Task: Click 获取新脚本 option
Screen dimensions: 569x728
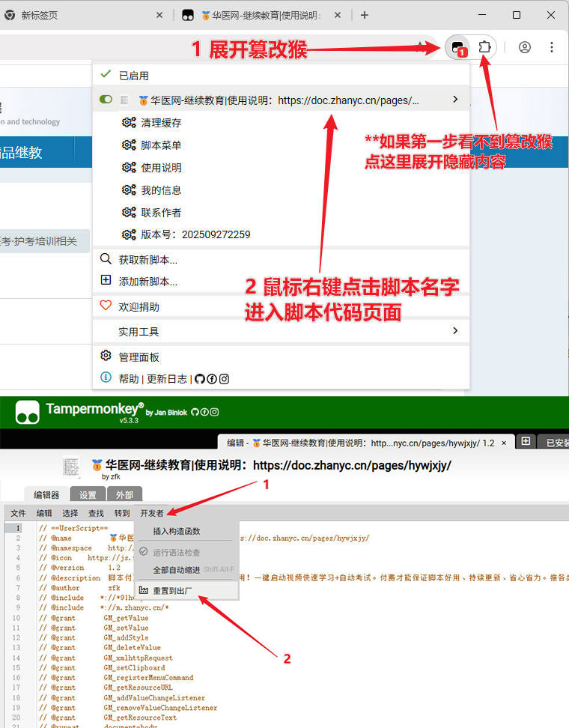Action: (x=147, y=260)
